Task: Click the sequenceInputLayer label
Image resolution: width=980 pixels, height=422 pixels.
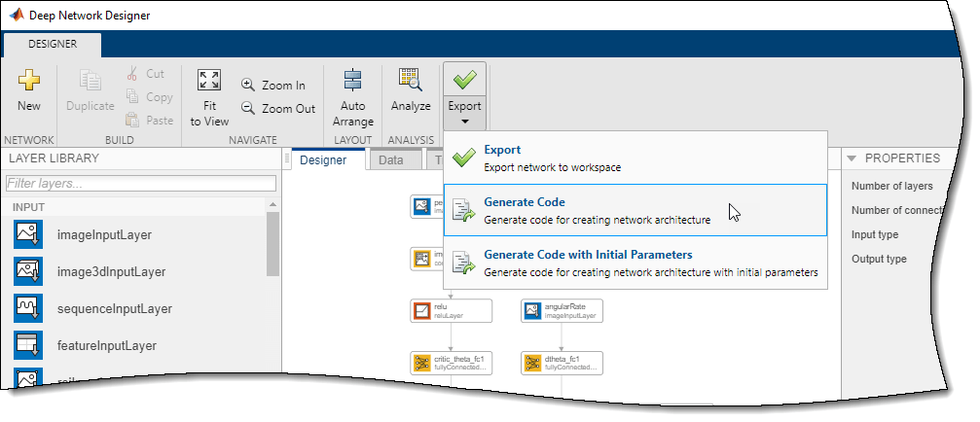Action: coord(115,309)
